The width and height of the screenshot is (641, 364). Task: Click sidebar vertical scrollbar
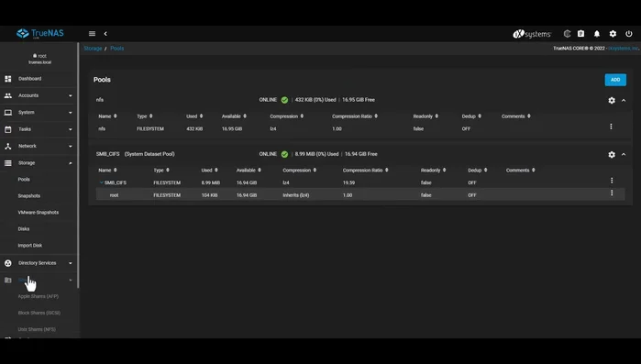point(78,165)
